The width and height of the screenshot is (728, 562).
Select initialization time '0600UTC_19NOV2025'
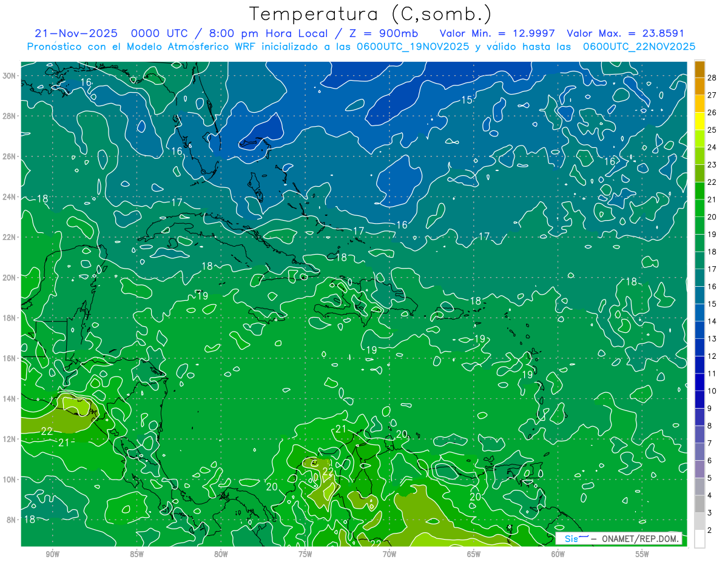pyautogui.click(x=412, y=46)
